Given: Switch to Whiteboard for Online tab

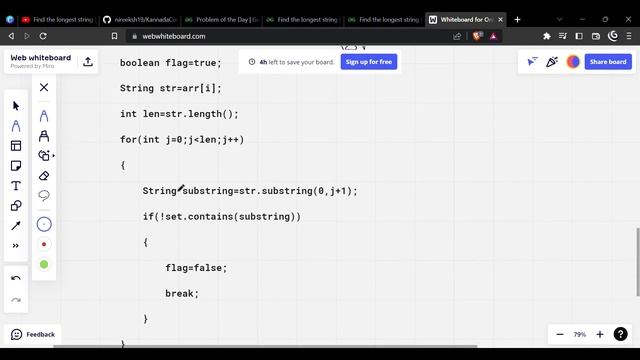Looking at the screenshot, I should [x=462, y=20].
